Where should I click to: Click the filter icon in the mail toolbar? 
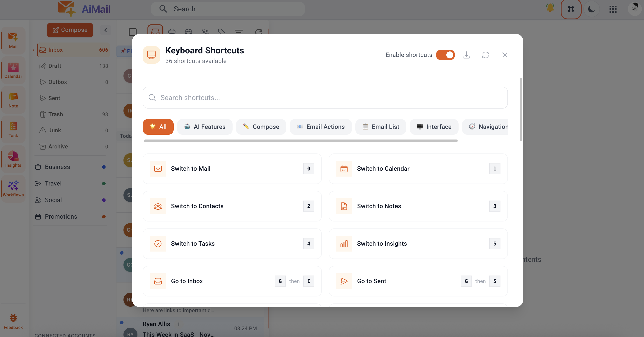pos(239,32)
